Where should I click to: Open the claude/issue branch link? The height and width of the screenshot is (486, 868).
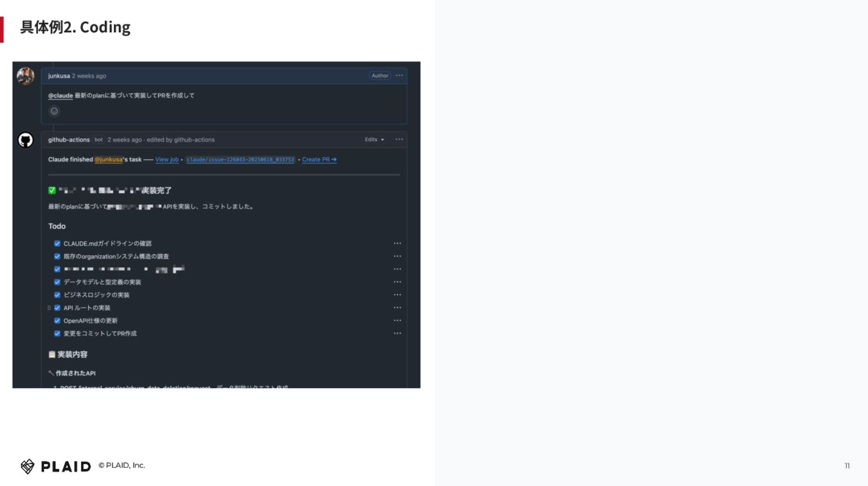click(240, 159)
